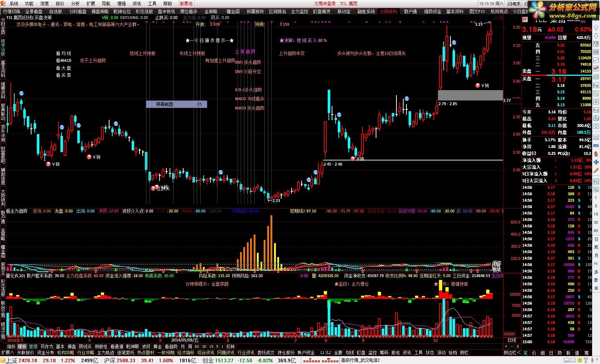The image size is (600, 364).
Task: Click the orange document icon above F12
Action: tap(596, 102)
